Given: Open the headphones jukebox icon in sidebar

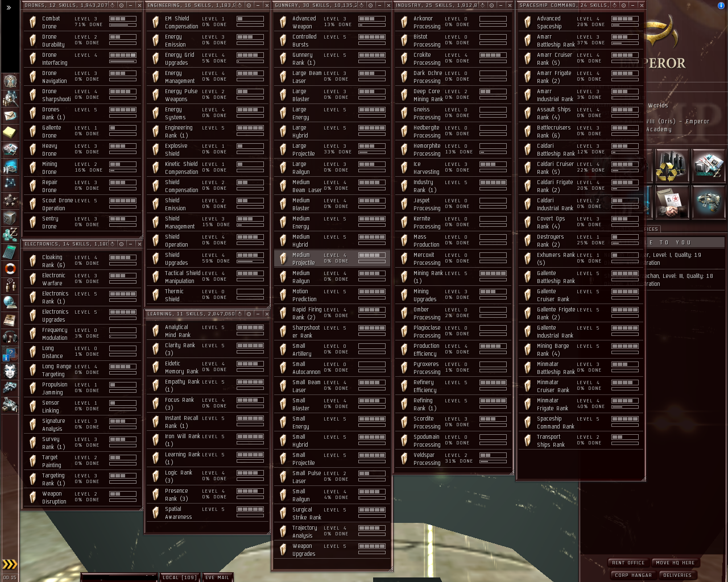Looking at the screenshot, I should pyautogui.click(x=10, y=336).
